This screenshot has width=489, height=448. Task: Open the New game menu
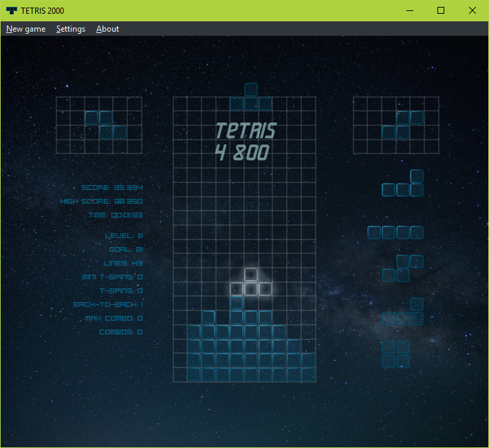(26, 29)
